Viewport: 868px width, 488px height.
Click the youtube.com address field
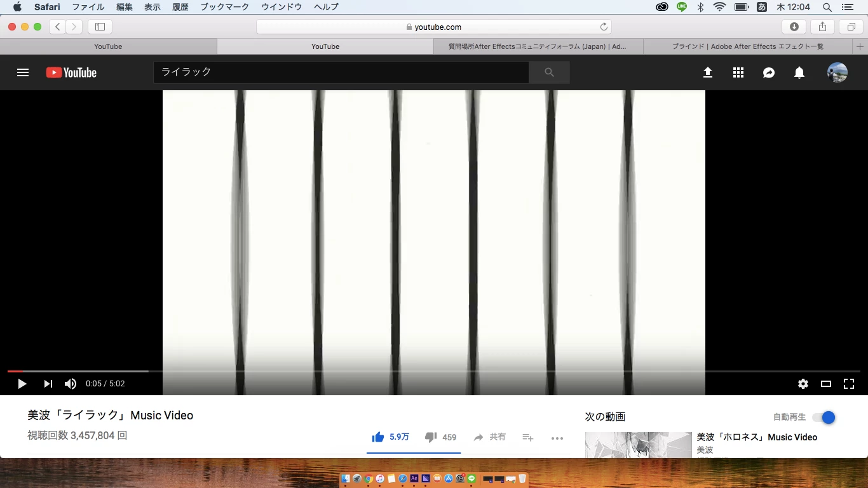(434, 27)
